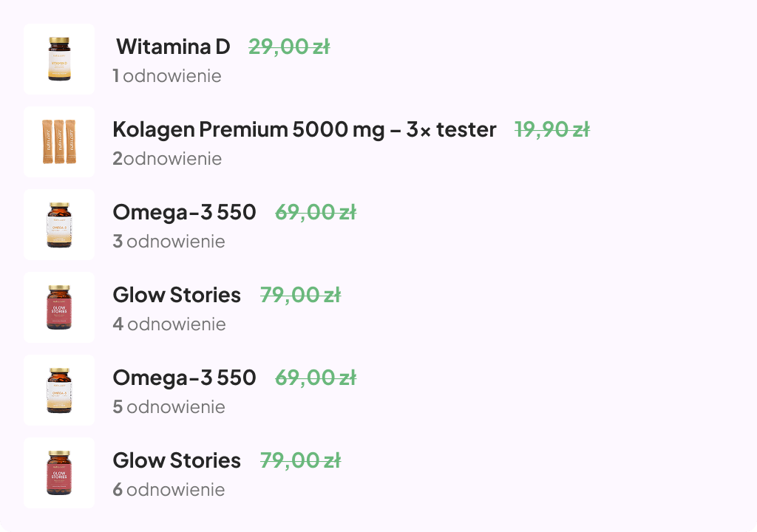Select the Kolagen Premium sachets image

[x=59, y=142]
